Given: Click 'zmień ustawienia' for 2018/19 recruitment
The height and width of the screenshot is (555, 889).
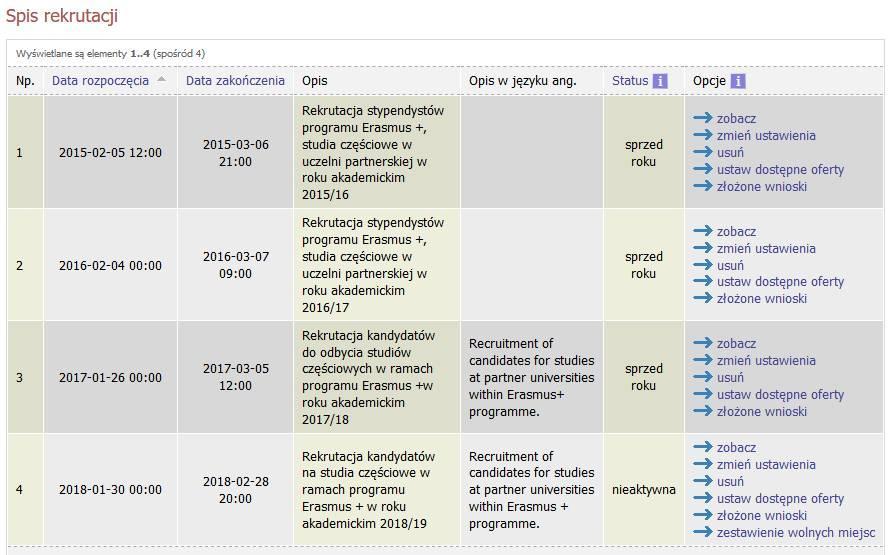Looking at the screenshot, I should coord(766,464).
